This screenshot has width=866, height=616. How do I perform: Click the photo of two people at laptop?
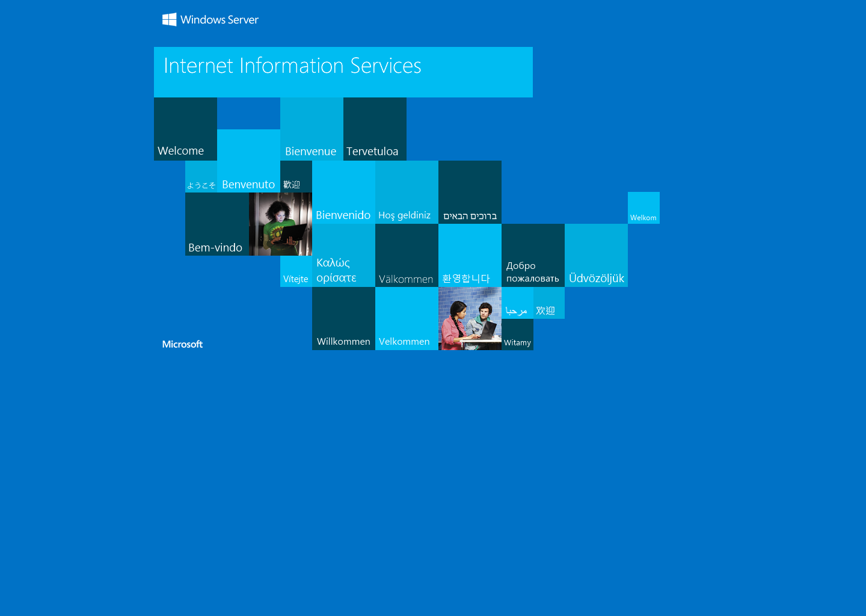(470, 318)
